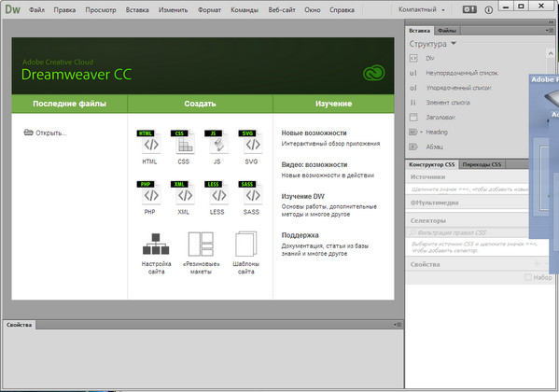559x392 pixels.
Task: Create a new JS file icon
Action: (x=217, y=142)
